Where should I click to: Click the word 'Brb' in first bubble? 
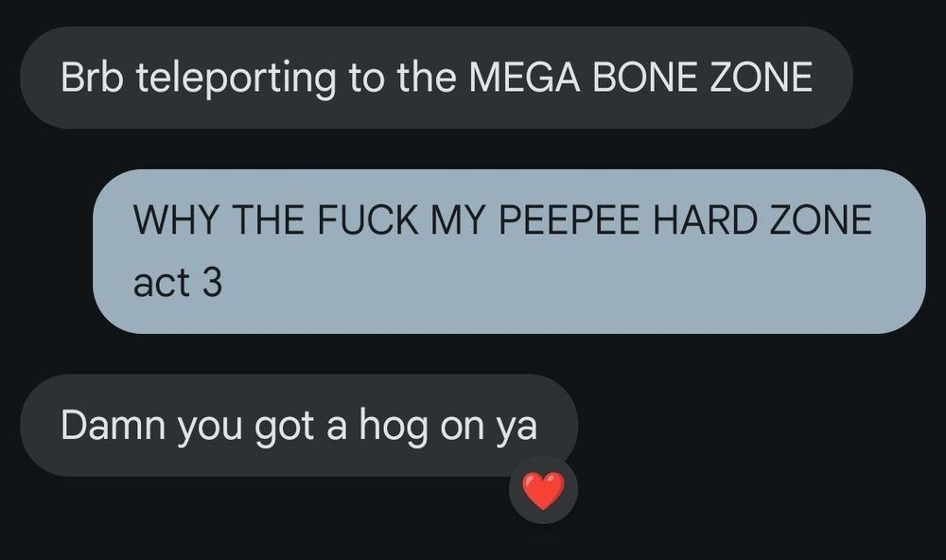(x=92, y=78)
